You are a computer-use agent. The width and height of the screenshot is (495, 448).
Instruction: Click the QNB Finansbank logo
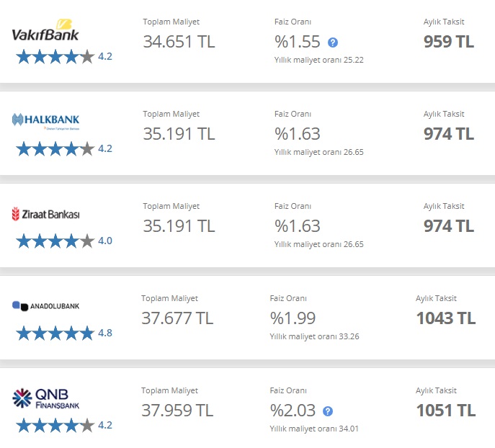pos(45,398)
